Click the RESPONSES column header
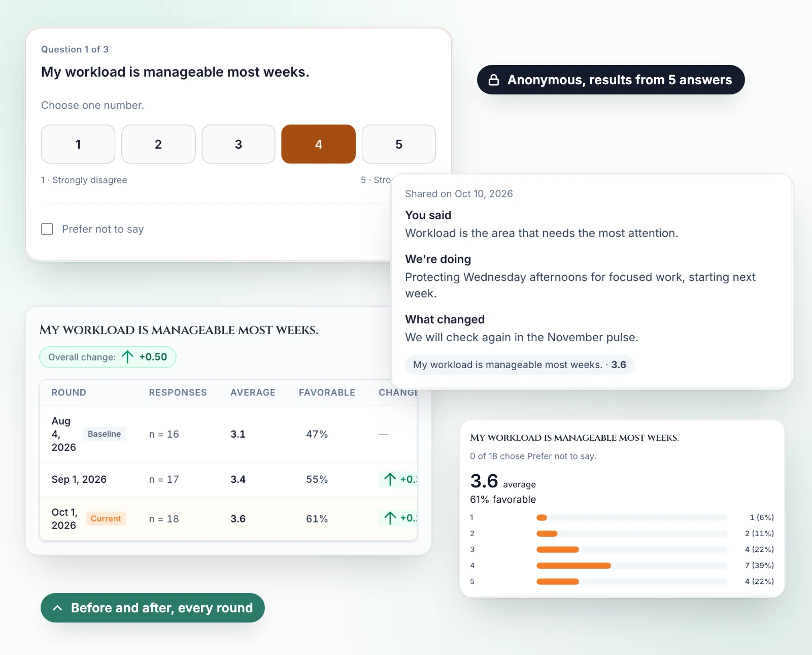The image size is (812, 655). click(178, 392)
